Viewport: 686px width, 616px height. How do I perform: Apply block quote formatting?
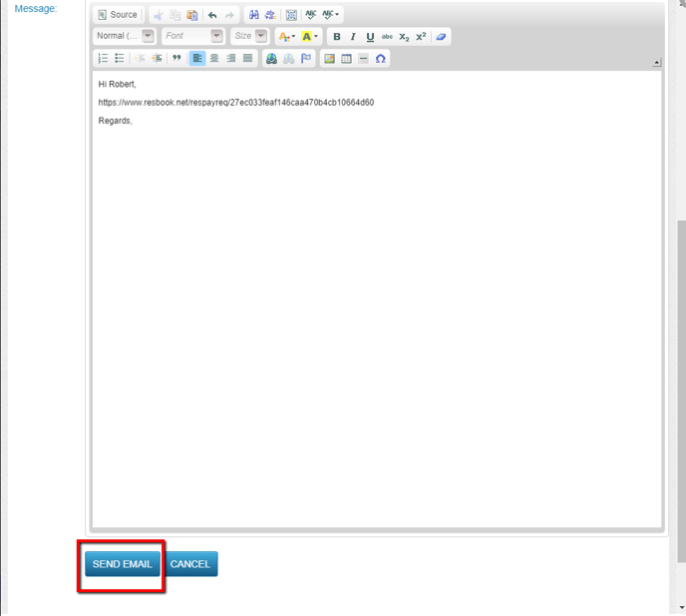pyautogui.click(x=176, y=59)
